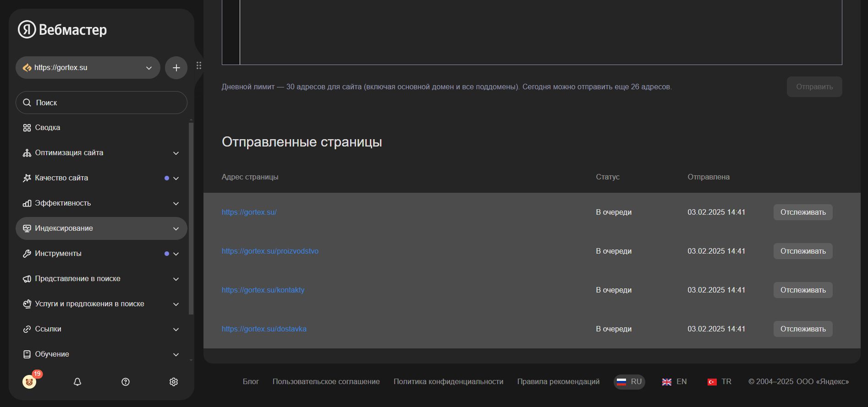The image size is (868, 407).
Task: Click the Качество сайта stars icon
Action: 27,178
